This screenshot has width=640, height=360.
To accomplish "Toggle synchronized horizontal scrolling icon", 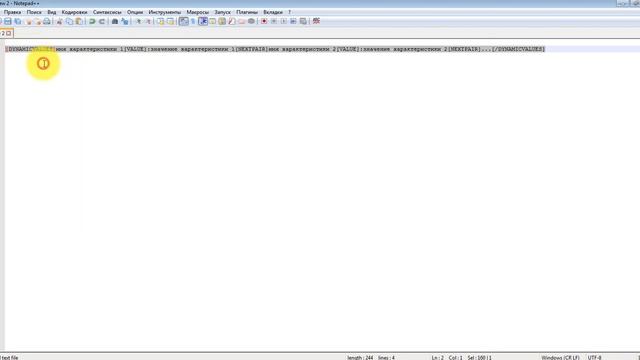I will (170, 21).
